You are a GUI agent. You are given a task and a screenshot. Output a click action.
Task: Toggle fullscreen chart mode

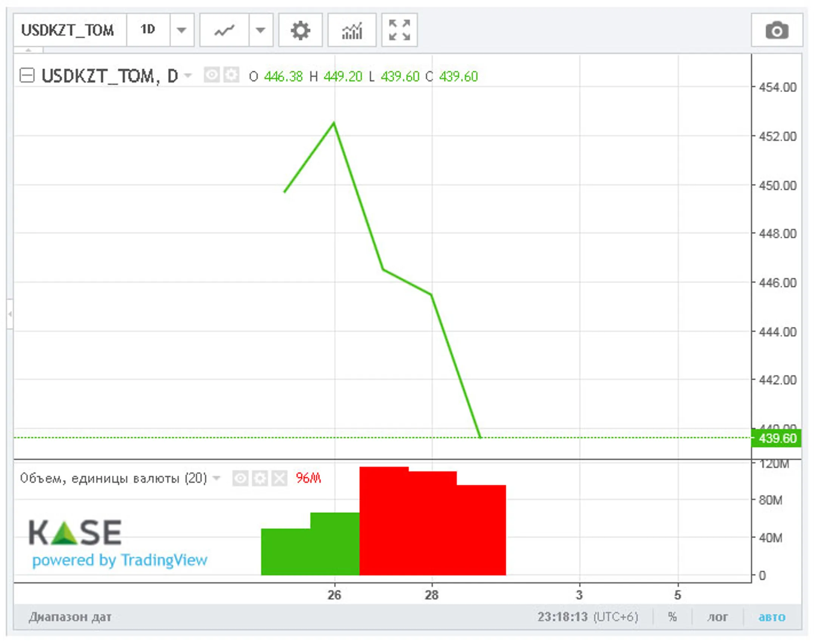(399, 31)
